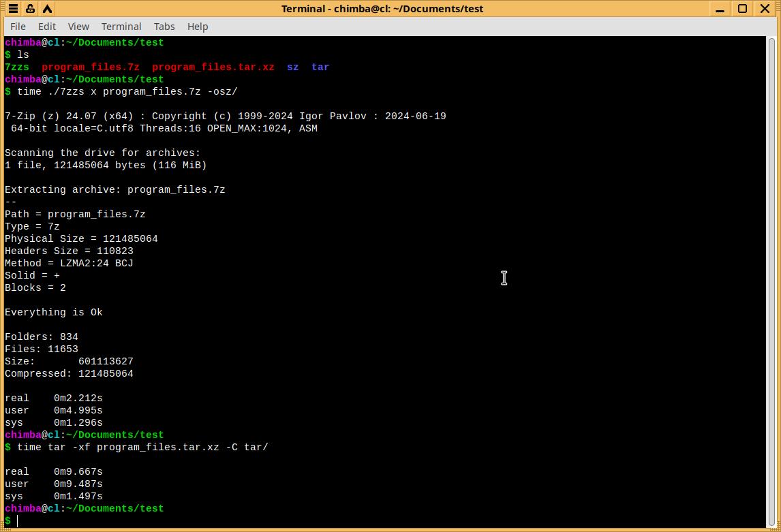Click 'Method = LZMA2:24 BCJ' line

[x=70, y=263]
